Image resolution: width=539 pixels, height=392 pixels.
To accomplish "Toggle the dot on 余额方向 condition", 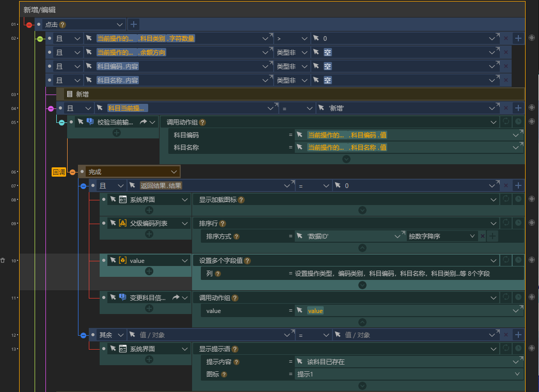I will (50, 52).
